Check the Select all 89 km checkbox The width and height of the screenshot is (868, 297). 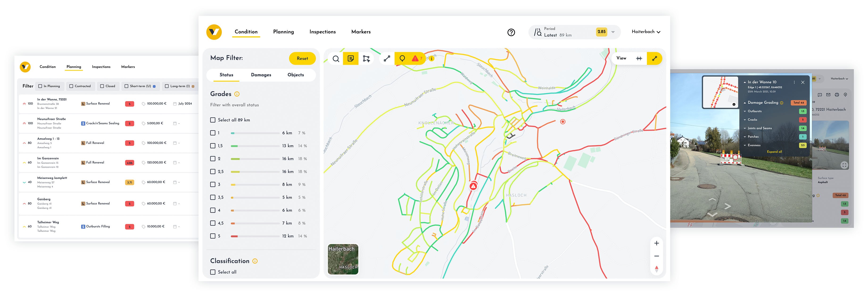pyautogui.click(x=213, y=120)
